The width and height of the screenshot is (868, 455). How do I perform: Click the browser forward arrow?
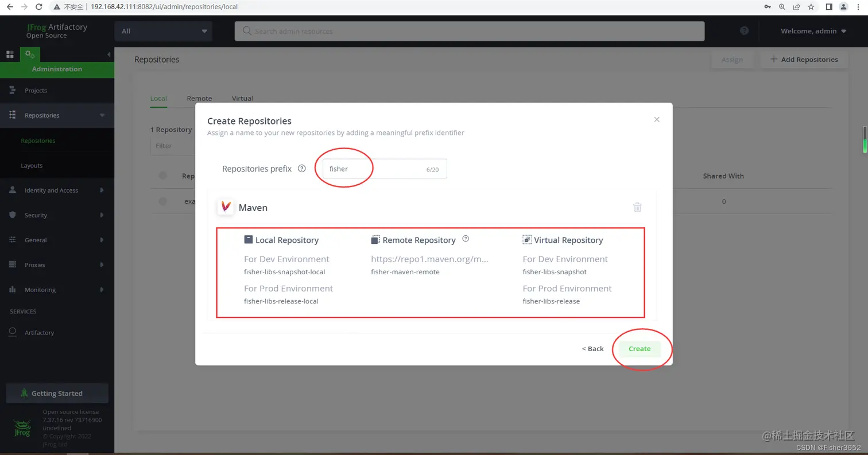point(24,7)
